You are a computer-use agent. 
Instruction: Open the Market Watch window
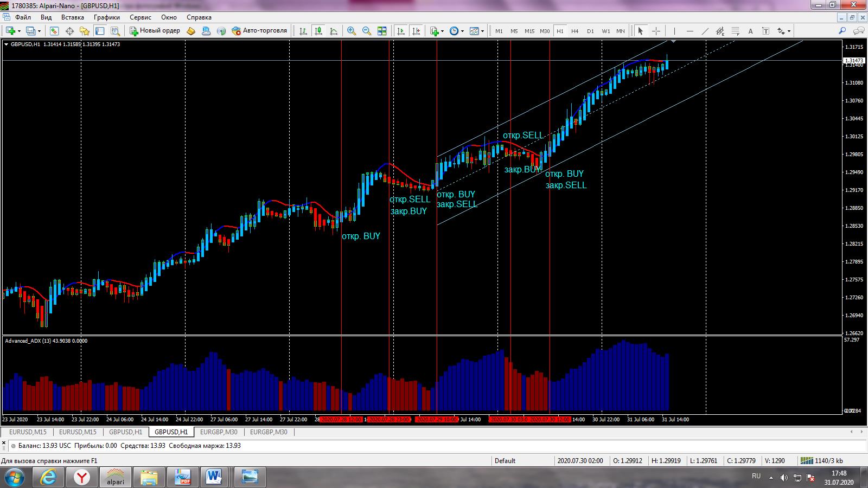pos(54,31)
